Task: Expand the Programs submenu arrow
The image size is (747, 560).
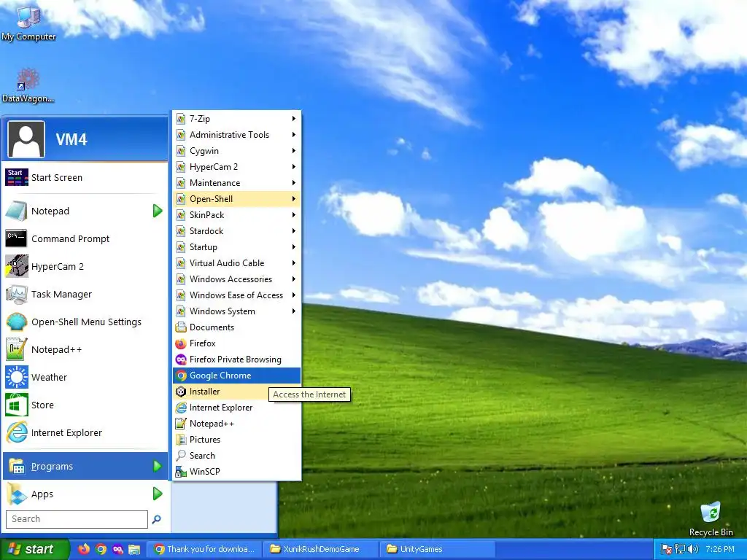Action: [158, 466]
